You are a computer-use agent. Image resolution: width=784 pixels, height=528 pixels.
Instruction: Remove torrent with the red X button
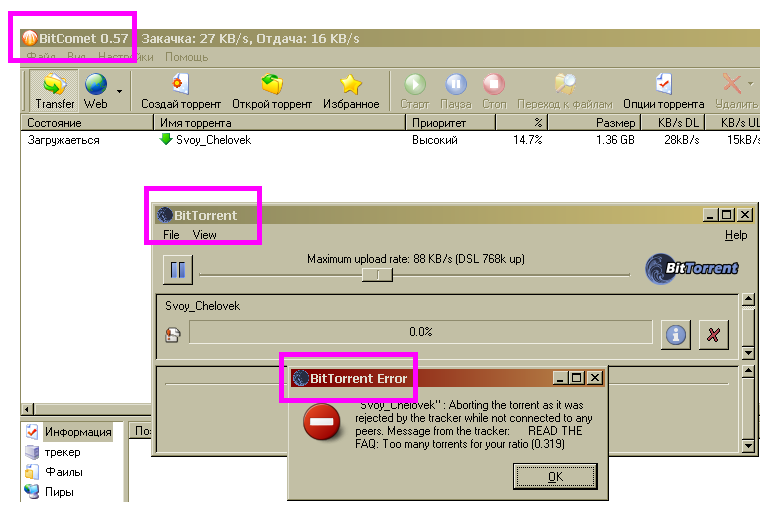tap(714, 334)
